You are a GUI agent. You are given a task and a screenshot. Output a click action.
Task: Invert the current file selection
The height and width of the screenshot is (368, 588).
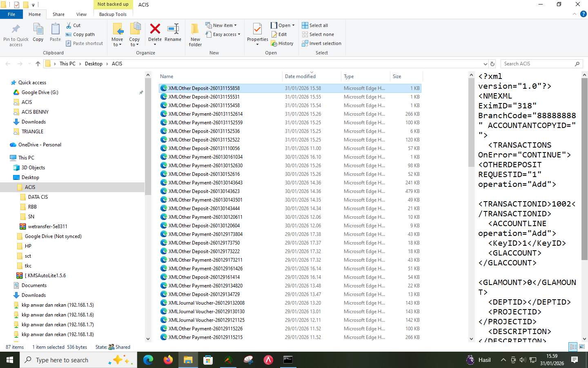(x=321, y=43)
